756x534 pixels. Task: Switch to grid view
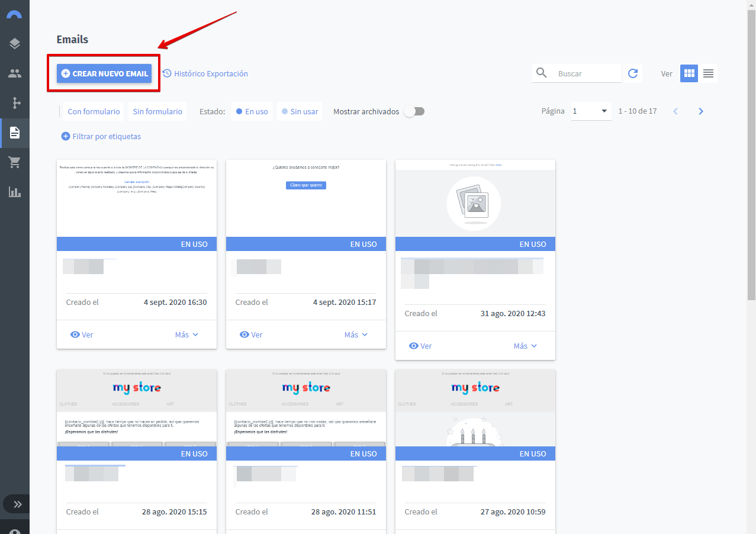coord(689,73)
